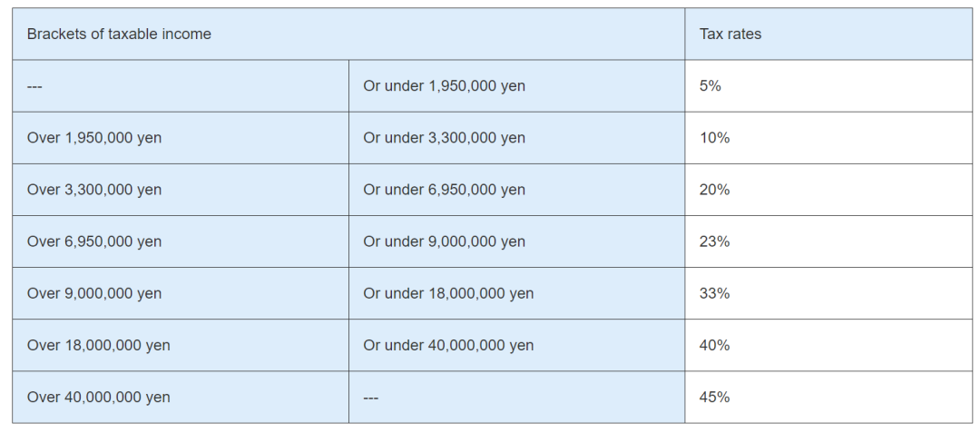The width and height of the screenshot is (980, 433).
Task: Click the Brackets of taxable income header
Action: click(348, 34)
